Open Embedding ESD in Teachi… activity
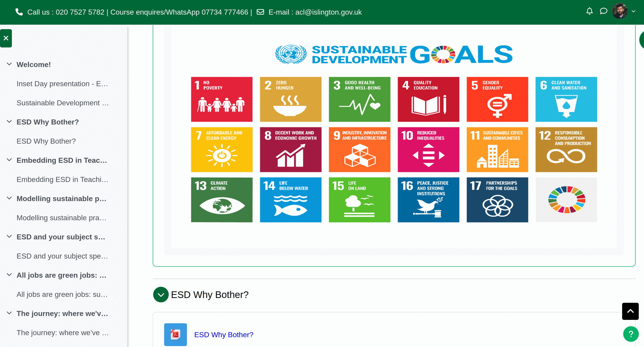Image resolution: width=644 pixels, height=347 pixels. pyautogui.click(x=62, y=179)
